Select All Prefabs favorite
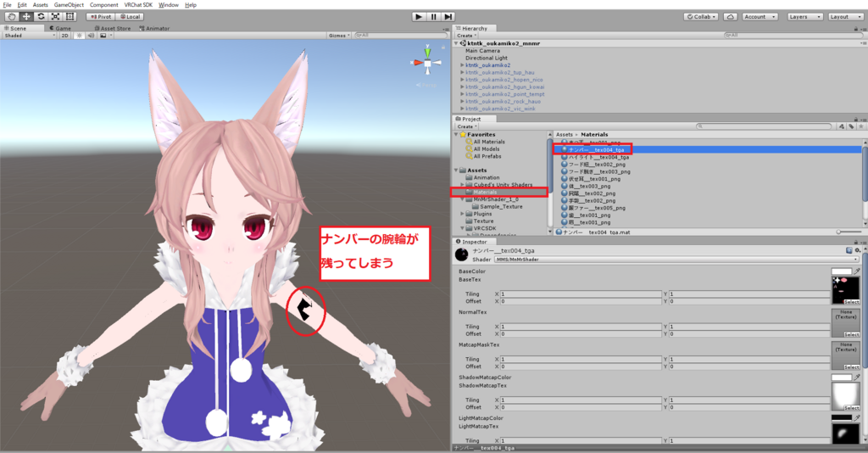Image resolution: width=868 pixels, height=453 pixels. tap(487, 156)
